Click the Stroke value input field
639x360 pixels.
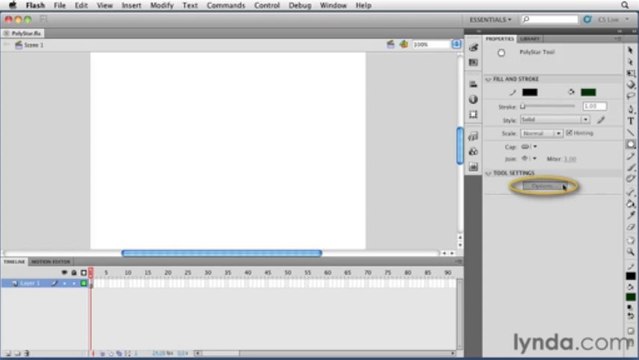pos(594,106)
